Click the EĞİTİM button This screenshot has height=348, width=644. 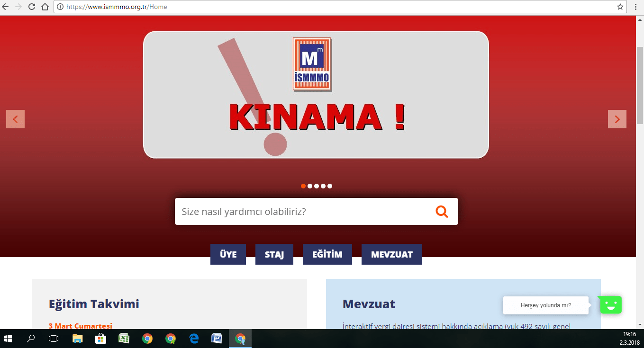(x=327, y=254)
